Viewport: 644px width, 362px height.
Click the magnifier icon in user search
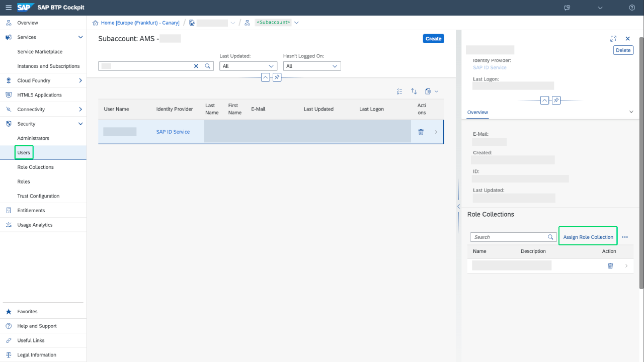coord(207,66)
